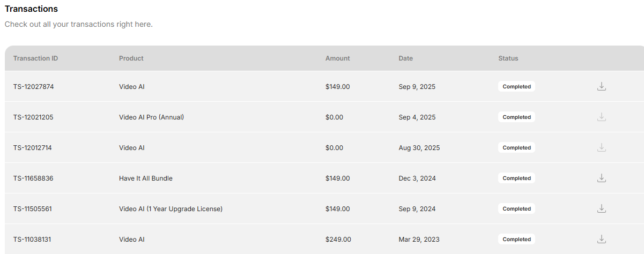Click Completed badge for Mar 29, 2023 transaction
Image resolution: width=644 pixels, height=254 pixels.
[x=516, y=239]
